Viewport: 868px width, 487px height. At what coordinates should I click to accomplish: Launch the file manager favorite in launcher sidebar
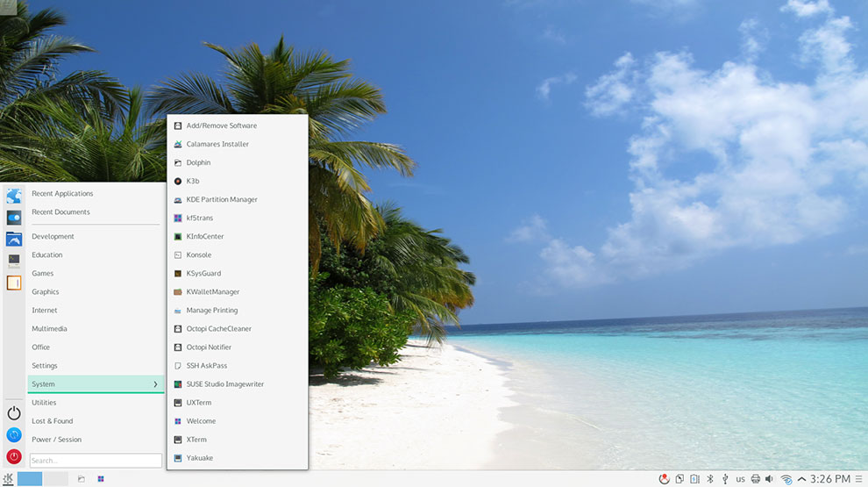pyautogui.click(x=14, y=239)
